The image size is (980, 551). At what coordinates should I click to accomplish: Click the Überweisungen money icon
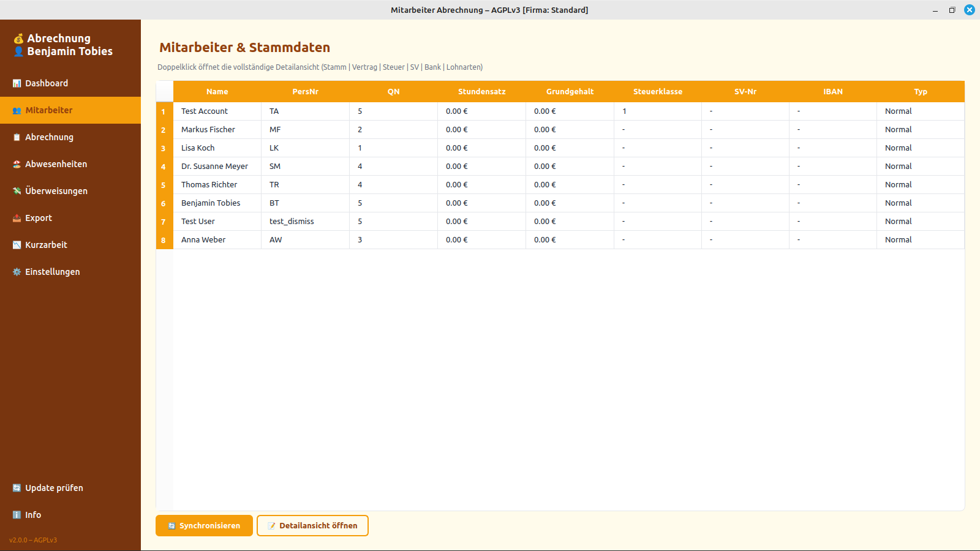(17, 191)
